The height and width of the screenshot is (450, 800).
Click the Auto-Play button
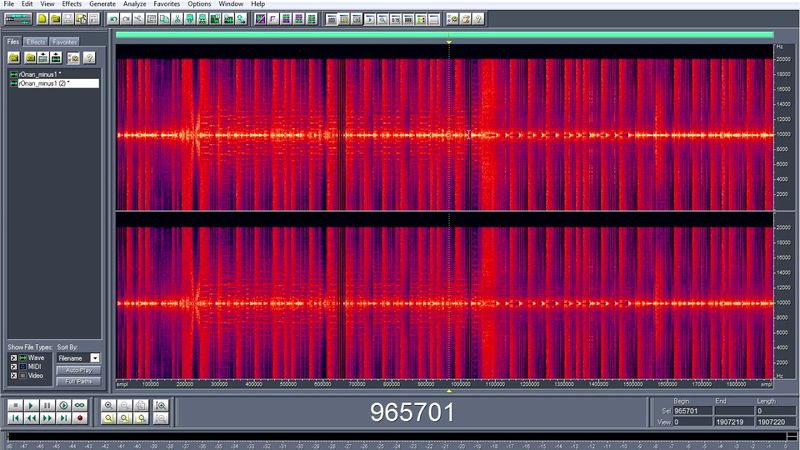point(79,370)
